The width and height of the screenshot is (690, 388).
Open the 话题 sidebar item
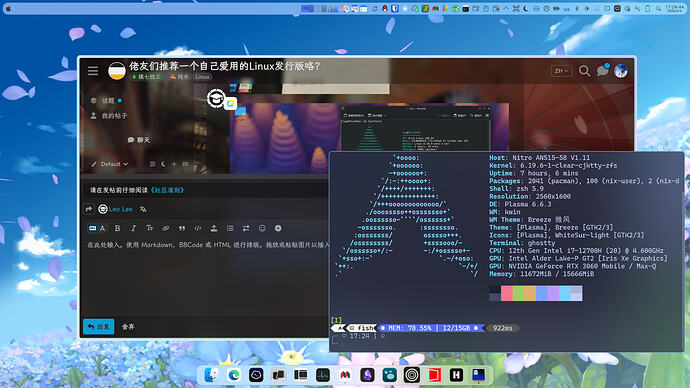[x=108, y=101]
